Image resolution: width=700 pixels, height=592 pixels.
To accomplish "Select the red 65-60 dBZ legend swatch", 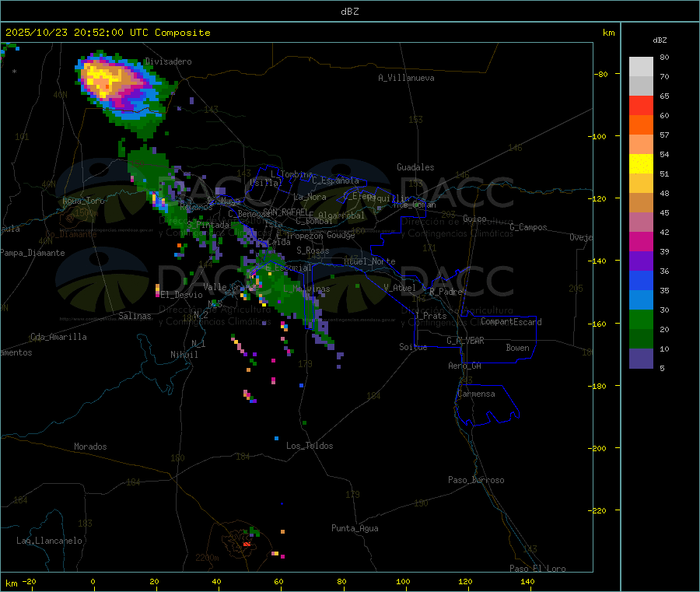I will [641, 105].
